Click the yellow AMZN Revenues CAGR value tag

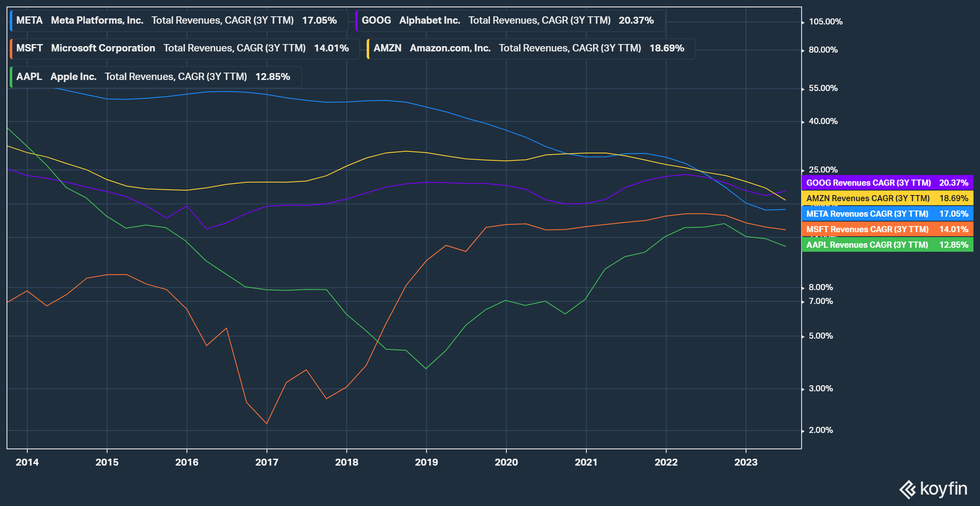(x=887, y=198)
